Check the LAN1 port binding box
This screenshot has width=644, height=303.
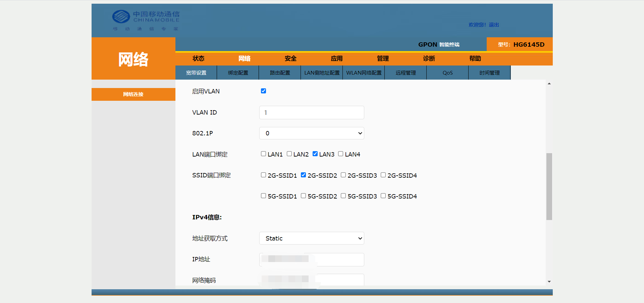[x=264, y=154]
